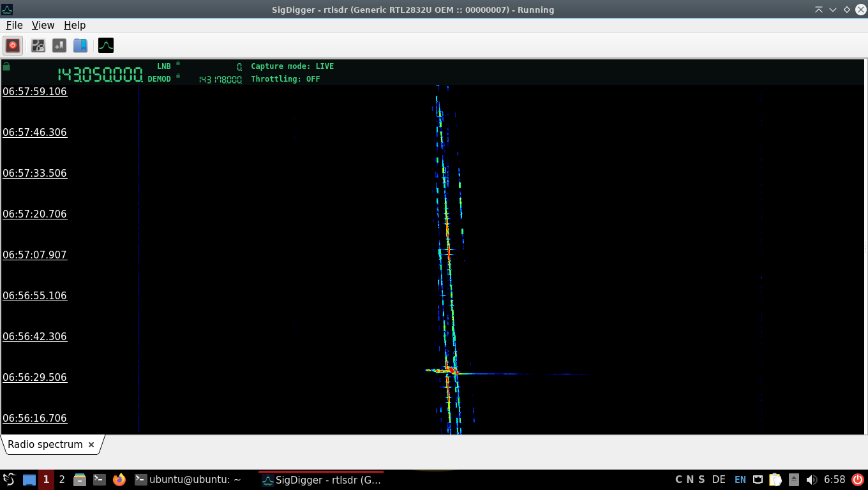Open the File menu
This screenshot has width=868, height=490.
(x=14, y=25)
